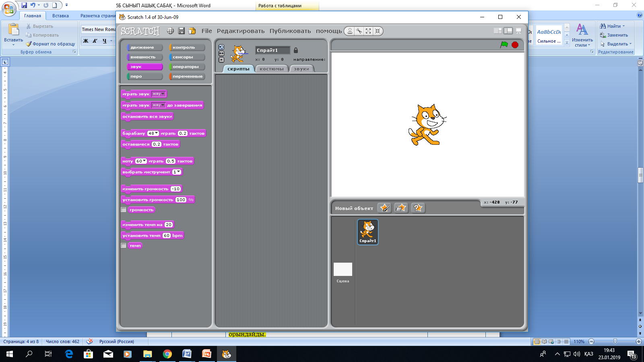The height and width of the screenshot is (362, 644).
Task: Save the Scratch project with the floppy icon
Action: click(x=182, y=31)
